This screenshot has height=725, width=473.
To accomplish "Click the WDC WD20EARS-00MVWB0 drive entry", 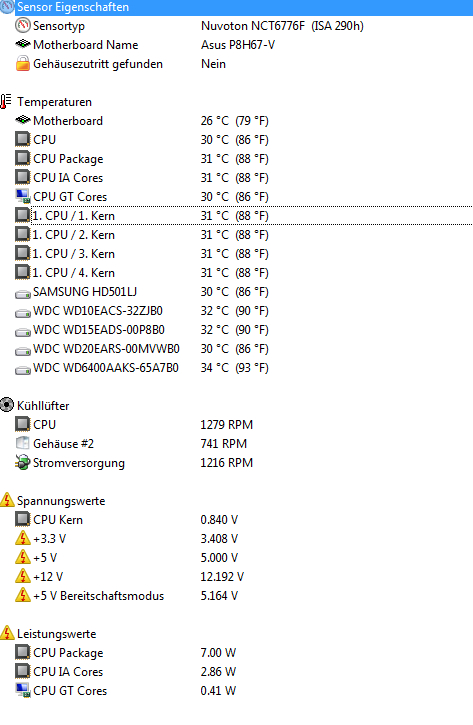I will click(106, 349).
